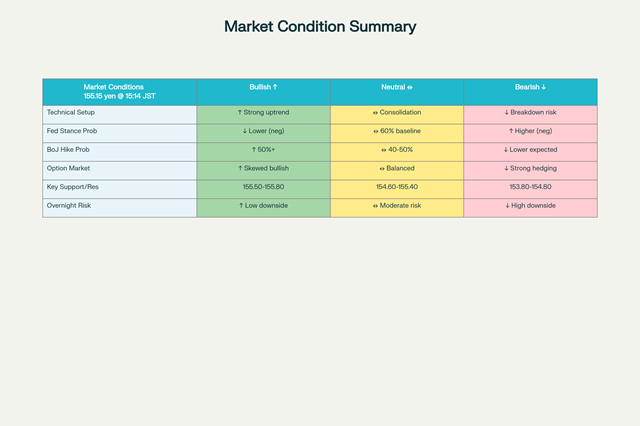
Task: Click the Market Condition Summary title
Action: coord(320,27)
